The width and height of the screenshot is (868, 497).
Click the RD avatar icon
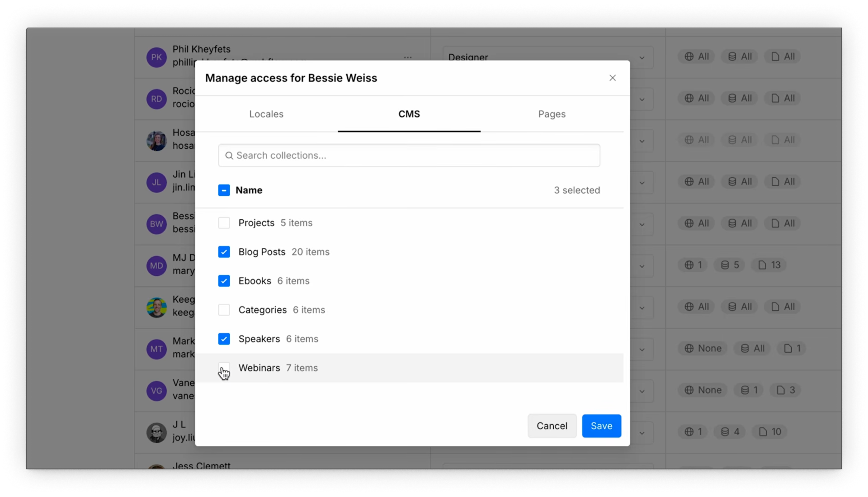(156, 99)
